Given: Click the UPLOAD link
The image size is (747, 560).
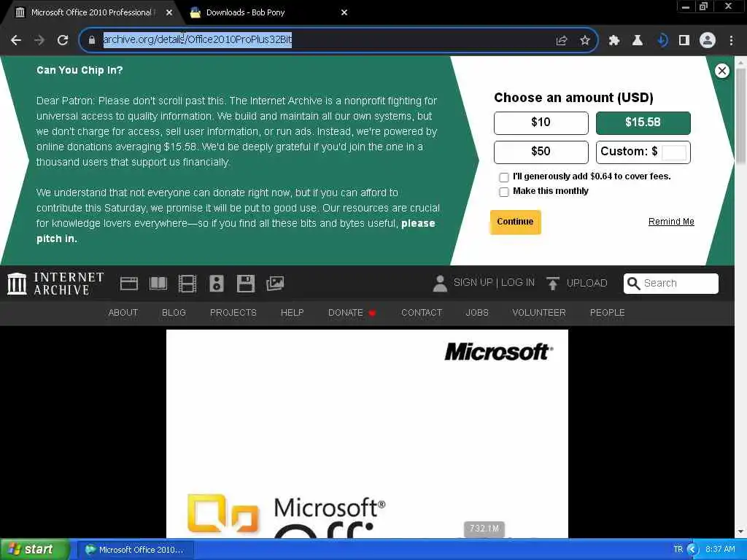Looking at the screenshot, I should pos(587,284).
